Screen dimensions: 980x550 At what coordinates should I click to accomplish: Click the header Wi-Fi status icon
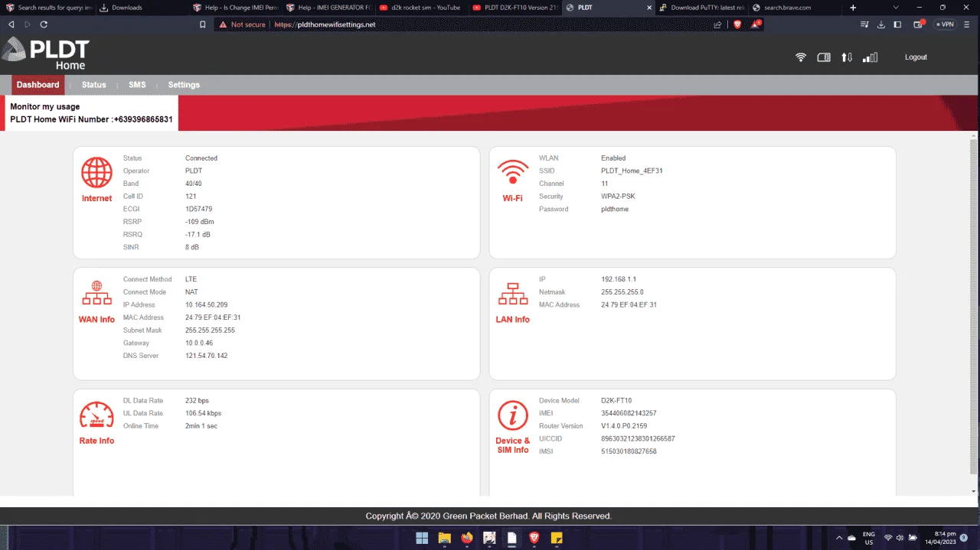coord(801,57)
